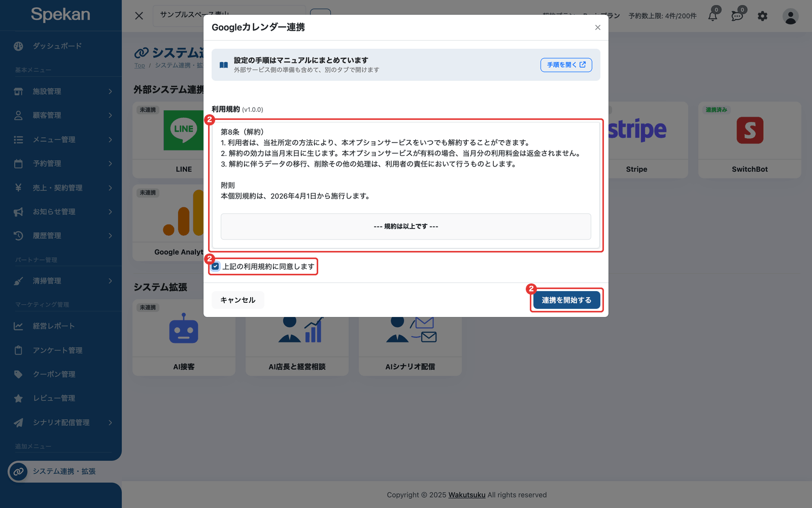812x508 pixels.
Task: Open the settings gear icon
Action: coord(762,16)
